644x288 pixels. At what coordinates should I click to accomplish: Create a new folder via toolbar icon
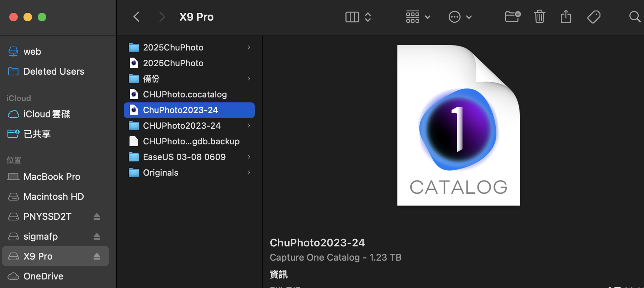pyautogui.click(x=513, y=17)
